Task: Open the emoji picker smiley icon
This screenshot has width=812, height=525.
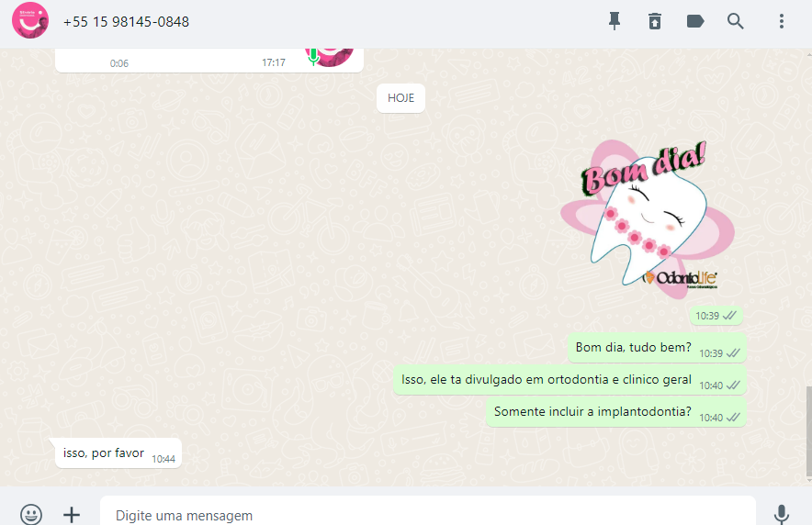Action: click(31, 514)
